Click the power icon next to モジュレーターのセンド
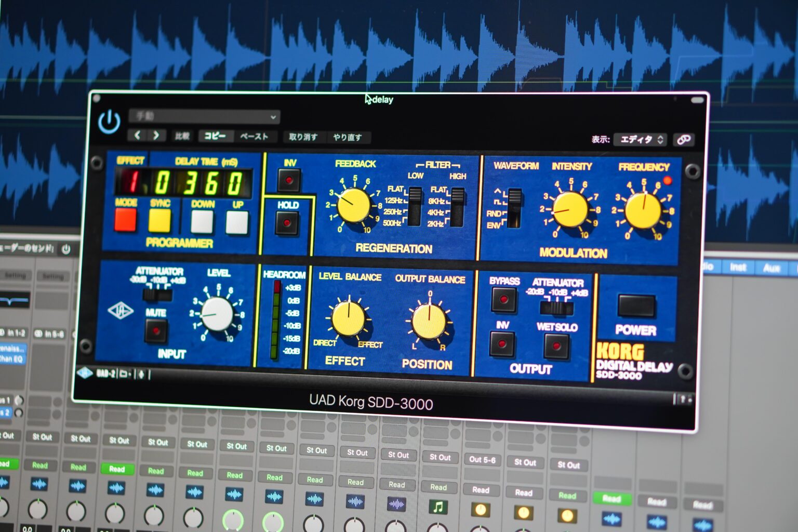 [66, 249]
